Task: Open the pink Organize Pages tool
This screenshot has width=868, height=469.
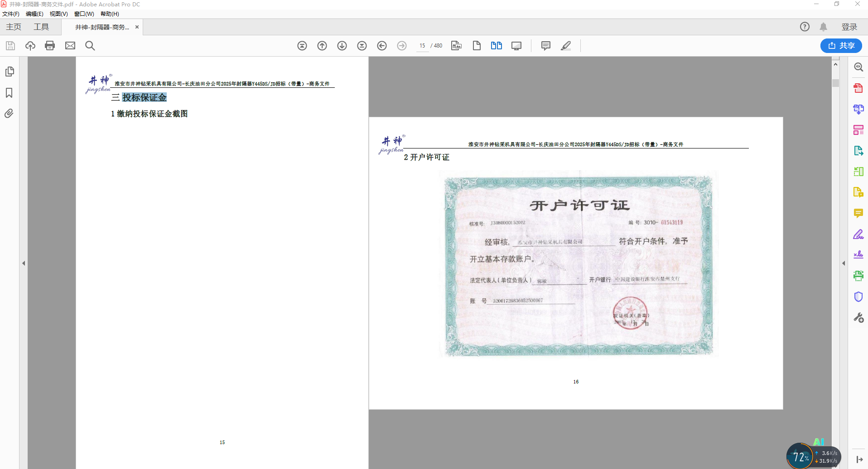Action: pyautogui.click(x=858, y=130)
